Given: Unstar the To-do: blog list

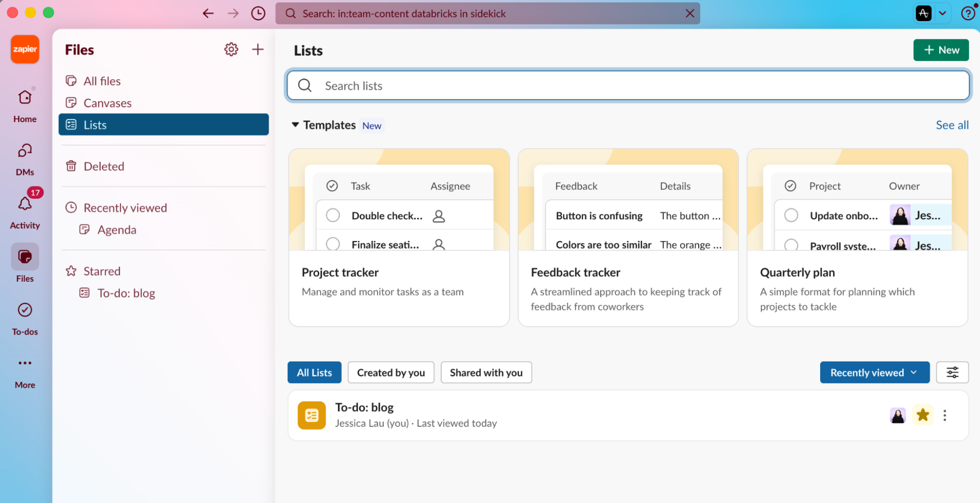Looking at the screenshot, I should (923, 415).
